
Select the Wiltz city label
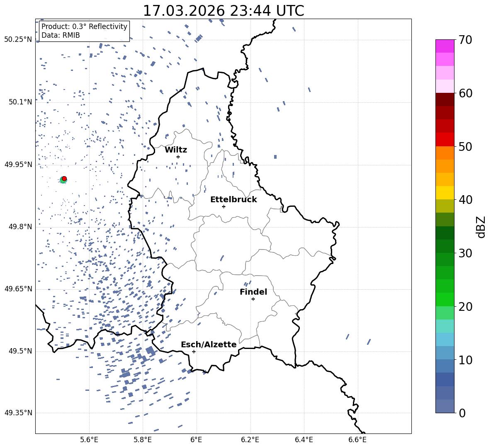(176, 150)
